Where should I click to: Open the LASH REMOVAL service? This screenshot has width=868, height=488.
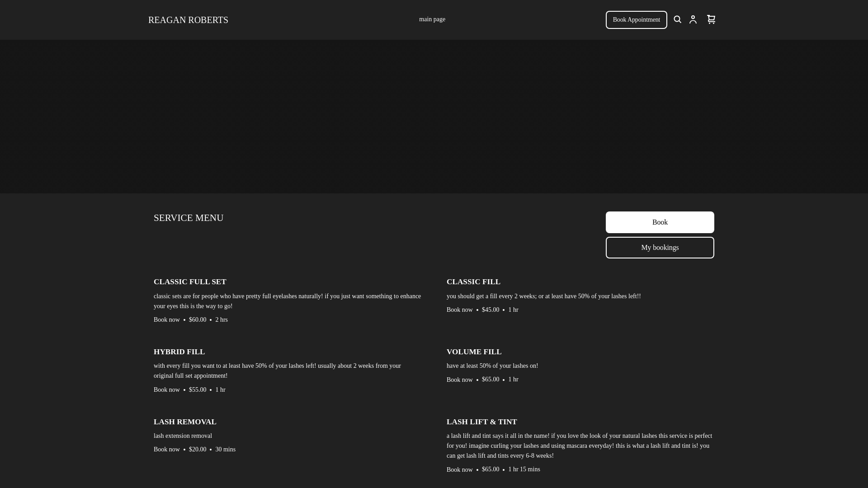click(185, 422)
